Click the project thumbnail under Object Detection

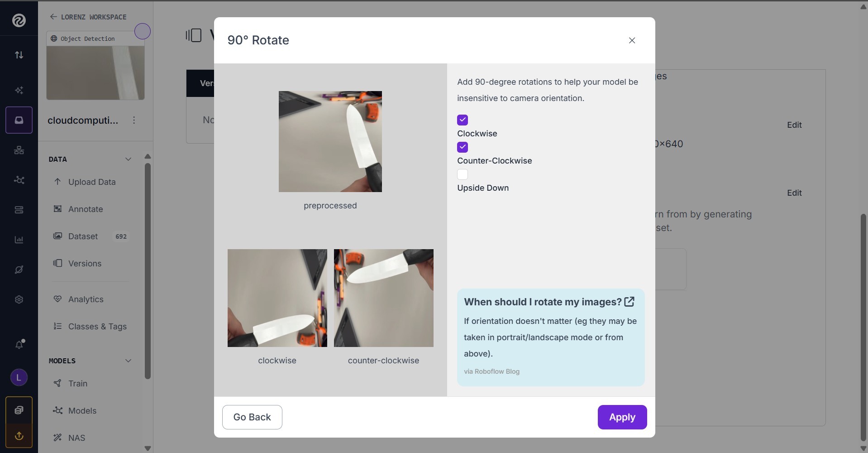pyautogui.click(x=95, y=73)
